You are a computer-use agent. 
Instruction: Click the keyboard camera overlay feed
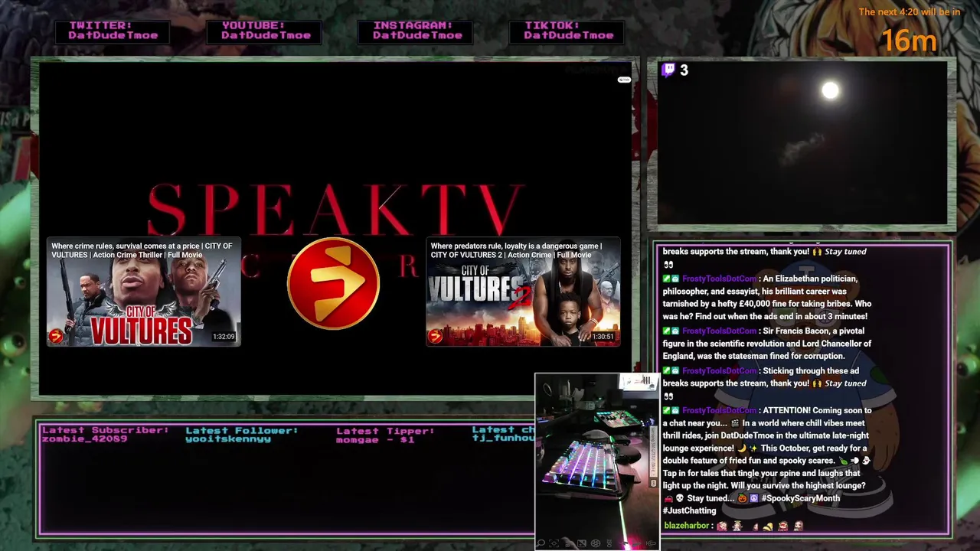[596, 461]
